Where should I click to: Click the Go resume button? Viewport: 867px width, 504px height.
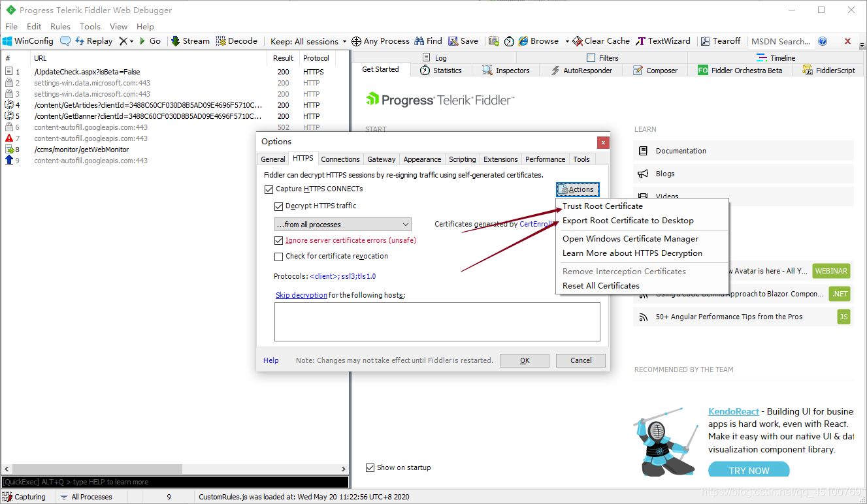(x=150, y=40)
